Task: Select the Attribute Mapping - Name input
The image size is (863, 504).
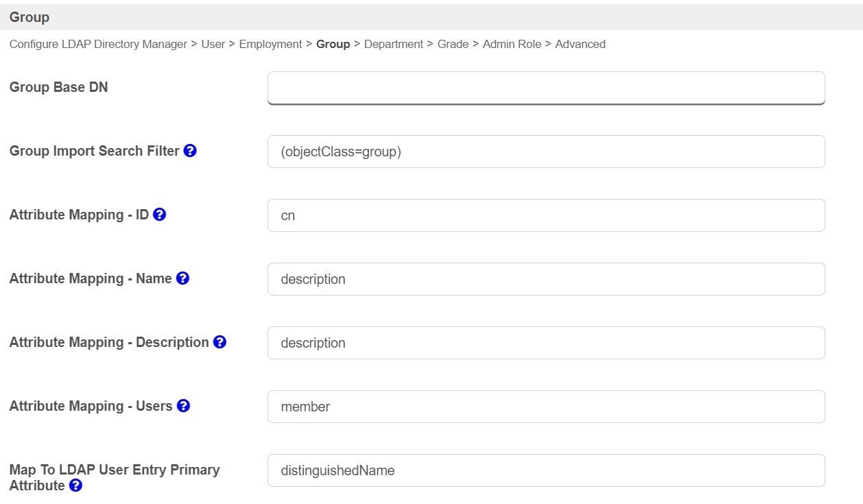Action: coord(546,279)
